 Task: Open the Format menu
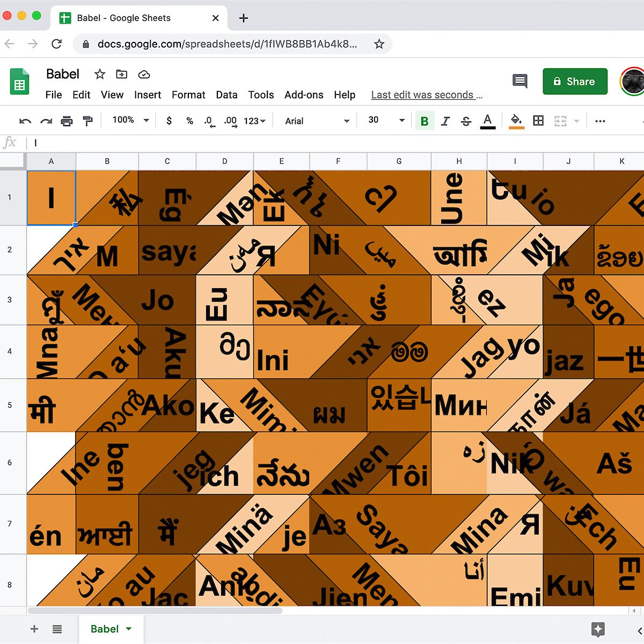(x=188, y=94)
